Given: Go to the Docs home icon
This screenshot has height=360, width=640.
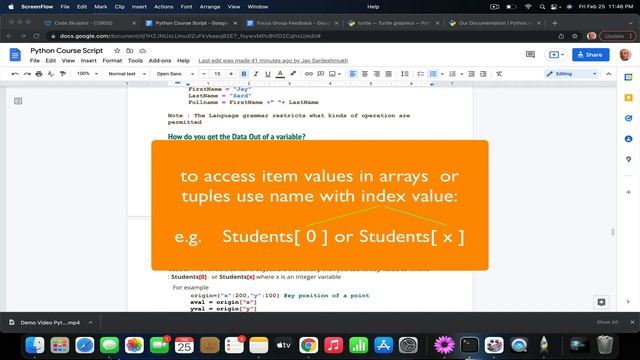Looking at the screenshot, I should pos(15,55).
